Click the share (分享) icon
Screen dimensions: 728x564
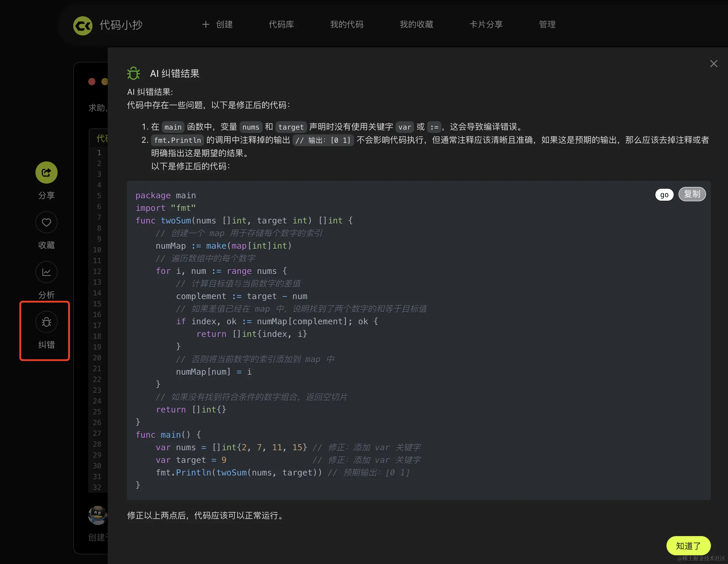click(x=46, y=172)
